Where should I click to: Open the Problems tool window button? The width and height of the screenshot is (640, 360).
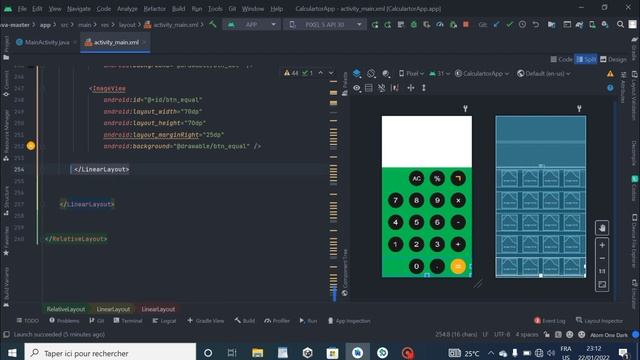click(x=64, y=321)
